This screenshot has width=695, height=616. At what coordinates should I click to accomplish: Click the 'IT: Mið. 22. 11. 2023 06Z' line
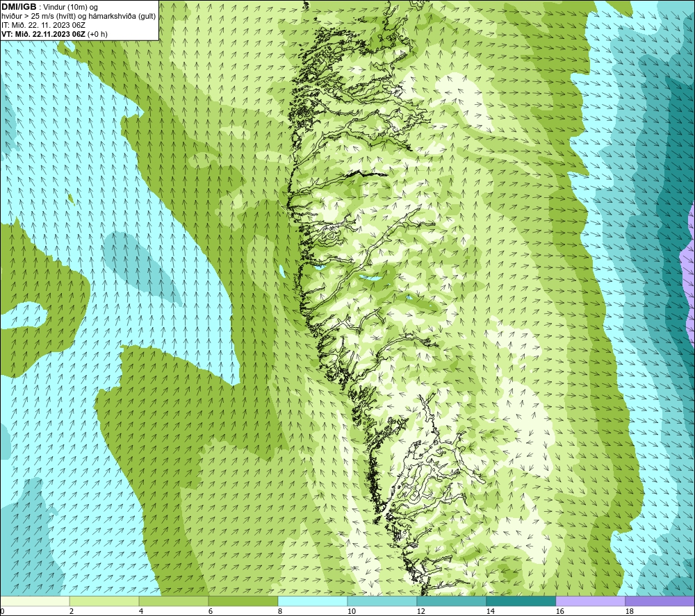coord(43,25)
